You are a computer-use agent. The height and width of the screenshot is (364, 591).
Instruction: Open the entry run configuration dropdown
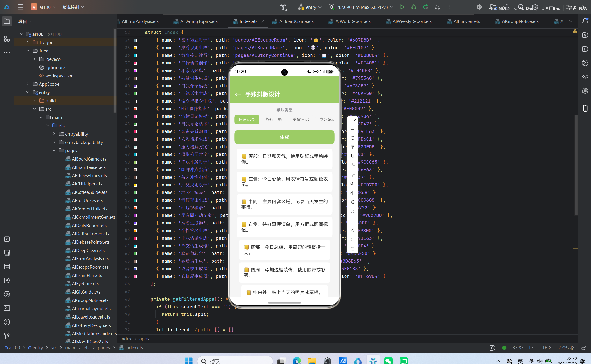pos(310,7)
